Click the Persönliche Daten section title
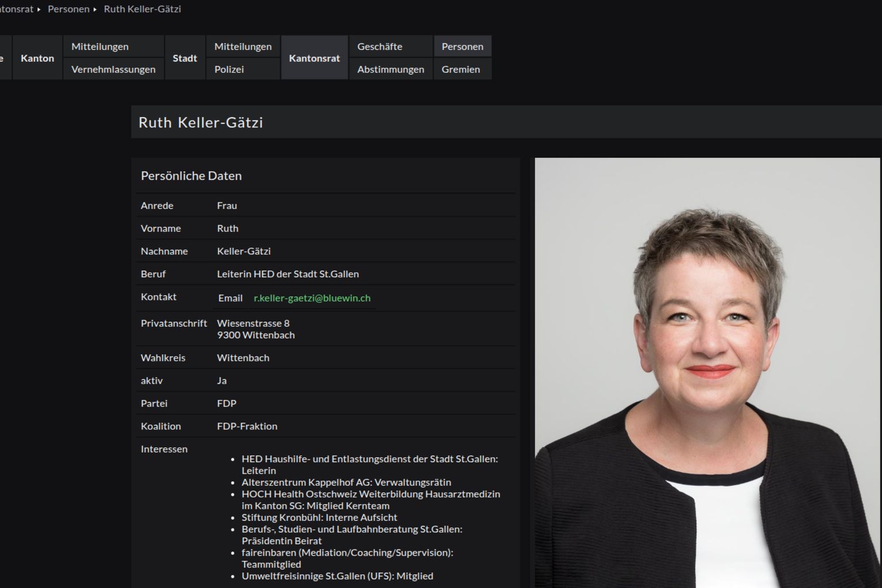 [x=191, y=176]
